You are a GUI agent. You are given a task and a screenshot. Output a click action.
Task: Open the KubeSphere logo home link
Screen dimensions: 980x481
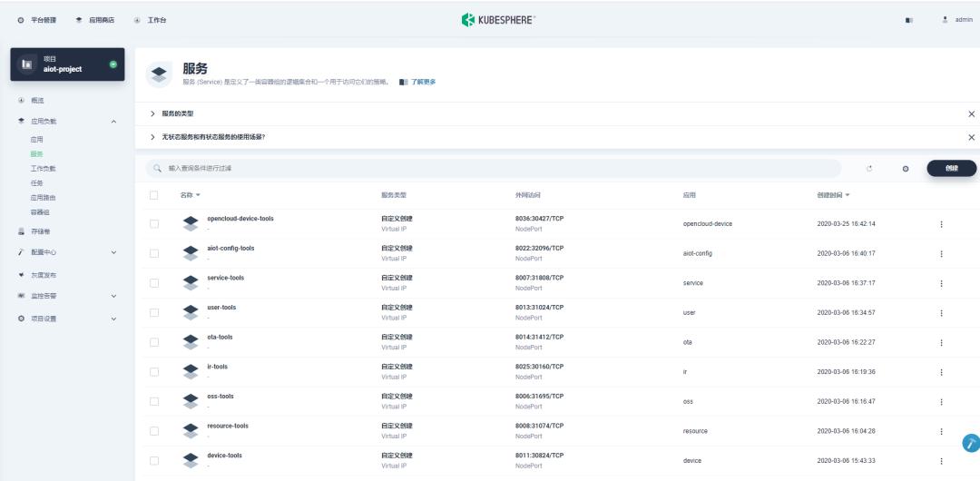coord(498,20)
